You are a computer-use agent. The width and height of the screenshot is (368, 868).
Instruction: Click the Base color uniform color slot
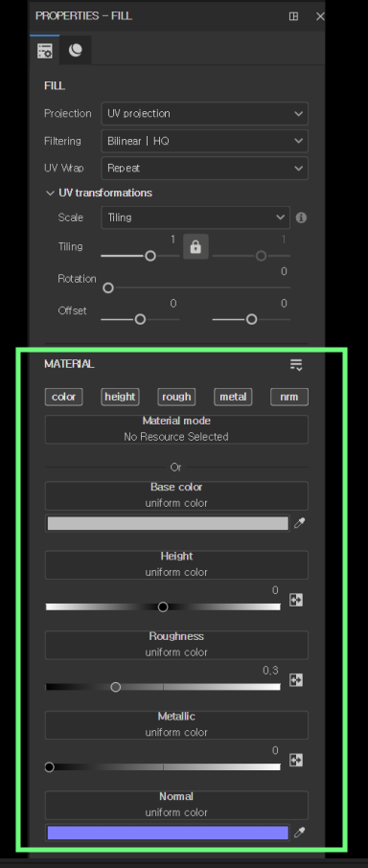176,496
